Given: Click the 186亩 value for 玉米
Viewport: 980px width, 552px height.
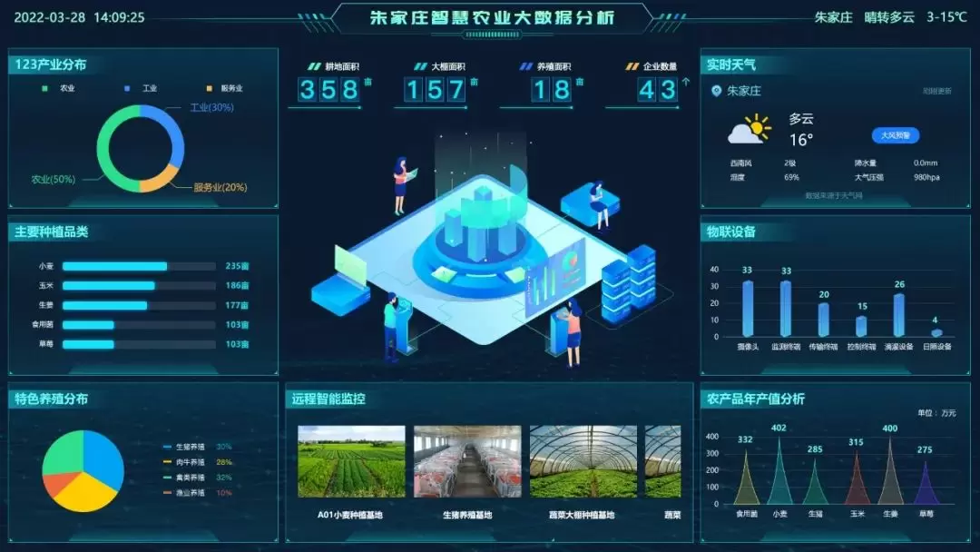Looking at the screenshot, I should tap(237, 286).
